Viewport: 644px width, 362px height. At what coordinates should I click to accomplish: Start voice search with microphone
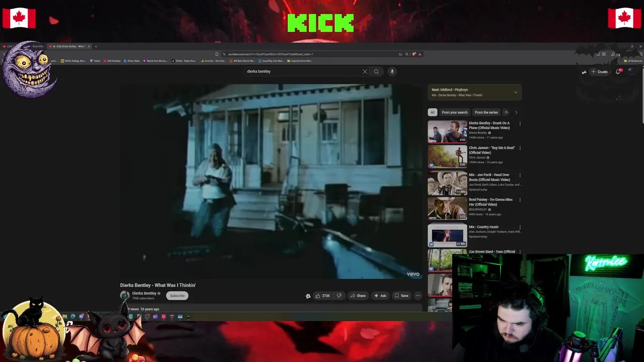(392, 71)
